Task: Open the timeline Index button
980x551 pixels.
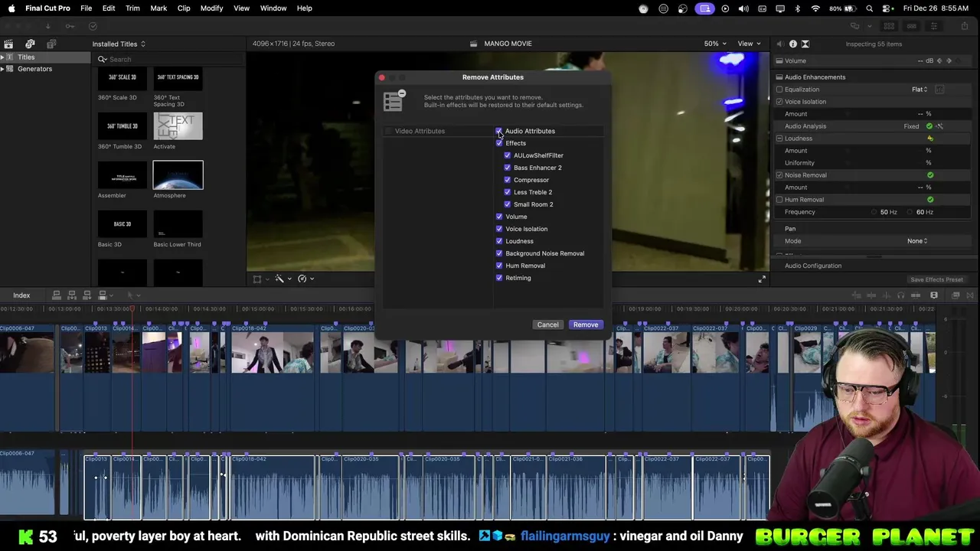Action: [x=21, y=295]
